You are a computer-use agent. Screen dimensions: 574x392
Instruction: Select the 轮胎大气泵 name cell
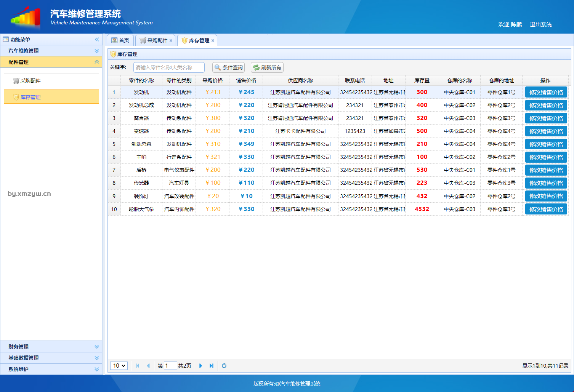[x=141, y=209]
